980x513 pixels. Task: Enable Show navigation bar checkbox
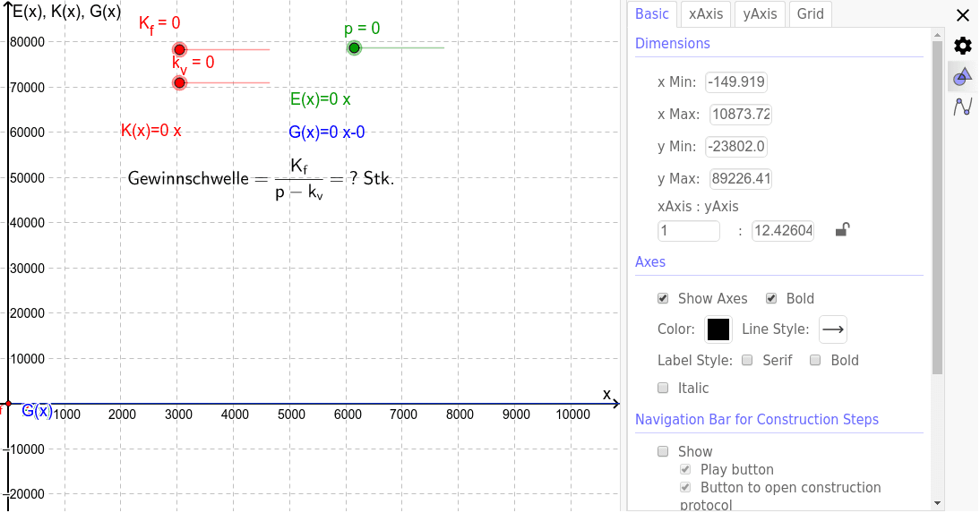(663, 451)
